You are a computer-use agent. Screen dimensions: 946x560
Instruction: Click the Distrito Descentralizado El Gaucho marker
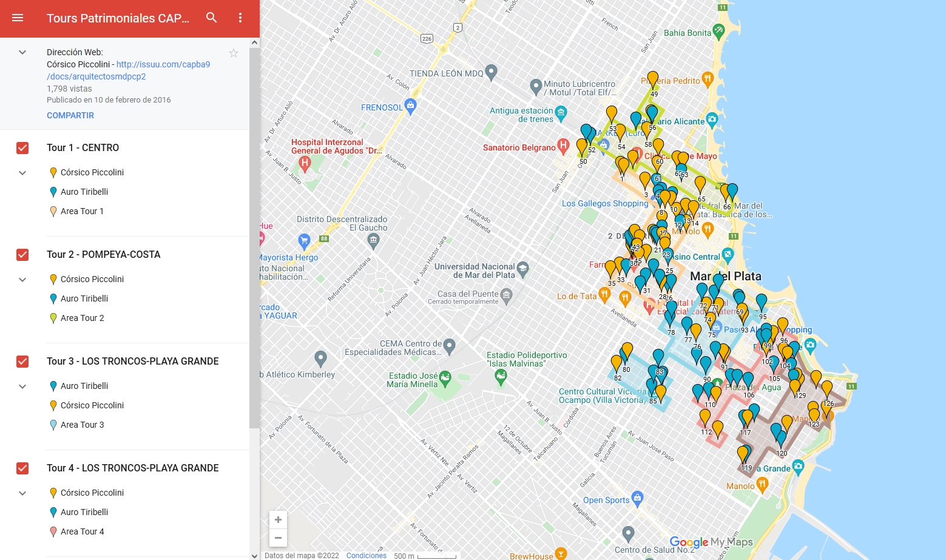point(374,240)
